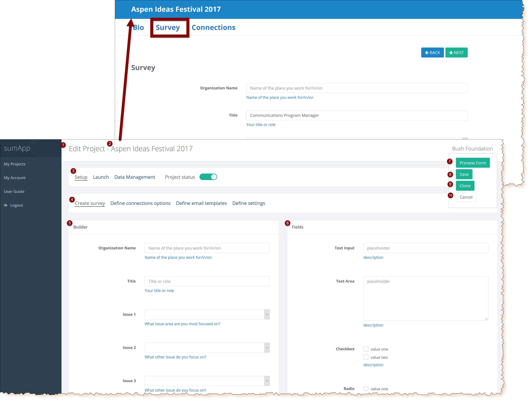Open the Issue 3 dropdown
The image size is (532, 403).
pos(267,381)
